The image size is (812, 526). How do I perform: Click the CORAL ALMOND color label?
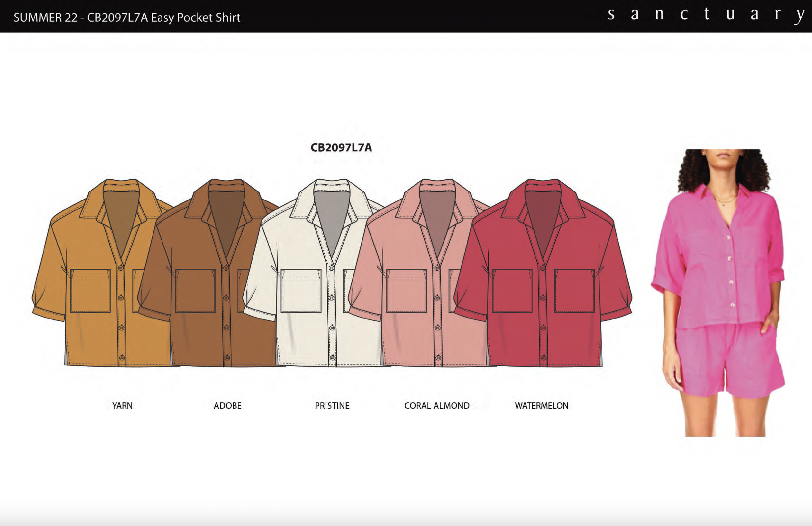(437, 405)
